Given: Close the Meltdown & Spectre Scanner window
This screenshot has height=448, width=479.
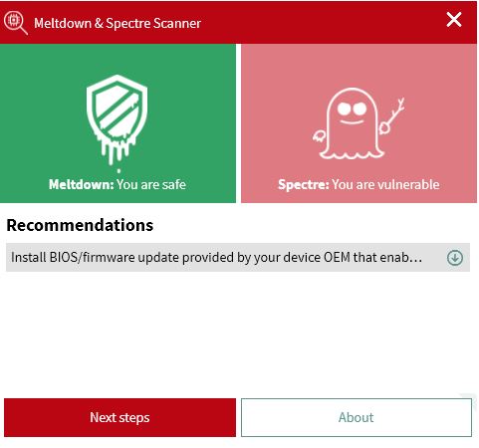Looking at the screenshot, I should (x=453, y=20).
